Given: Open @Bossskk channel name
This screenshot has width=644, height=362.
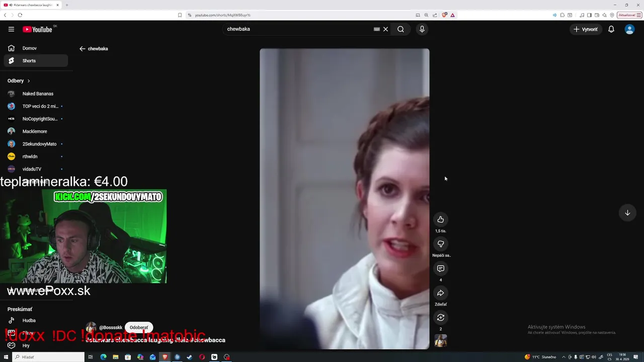Looking at the screenshot, I should 111,327.
